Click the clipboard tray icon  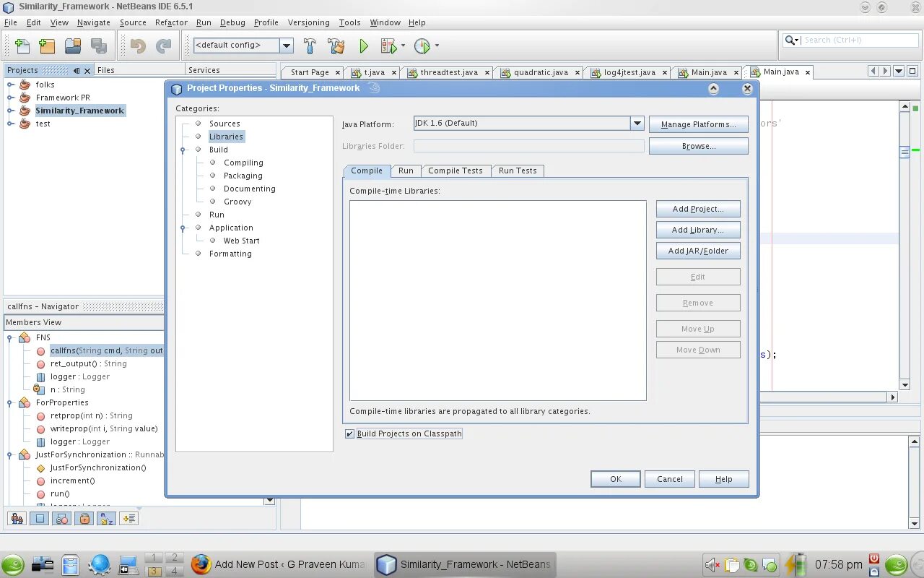[x=732, y=564]
